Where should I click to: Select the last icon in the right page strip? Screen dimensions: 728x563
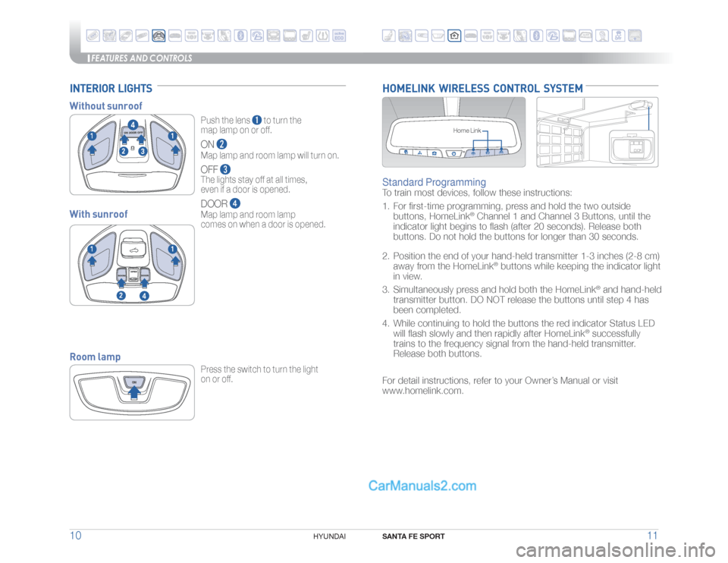coord(635,36)
